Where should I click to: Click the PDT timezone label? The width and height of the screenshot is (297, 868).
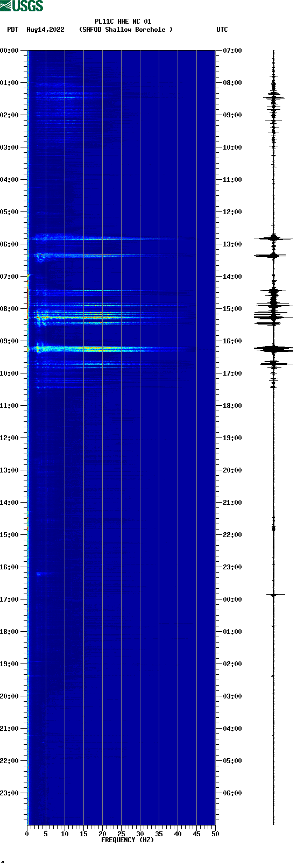coord(12,30)
